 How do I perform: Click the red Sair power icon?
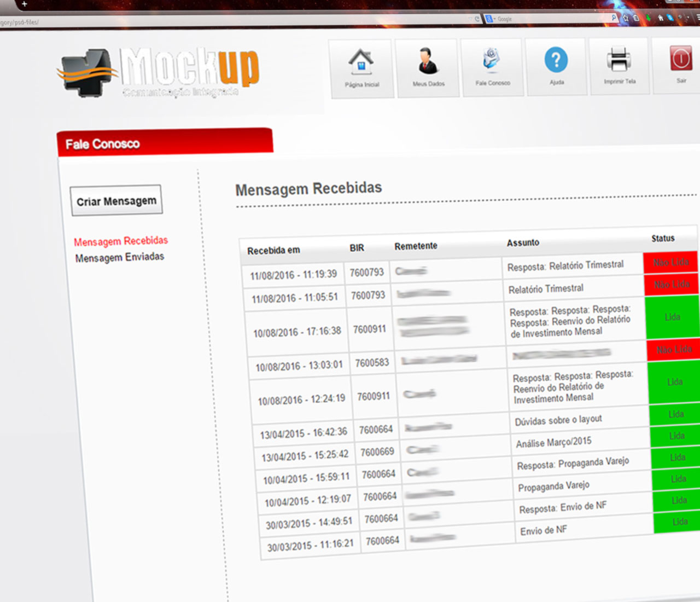tap(680, 59)
